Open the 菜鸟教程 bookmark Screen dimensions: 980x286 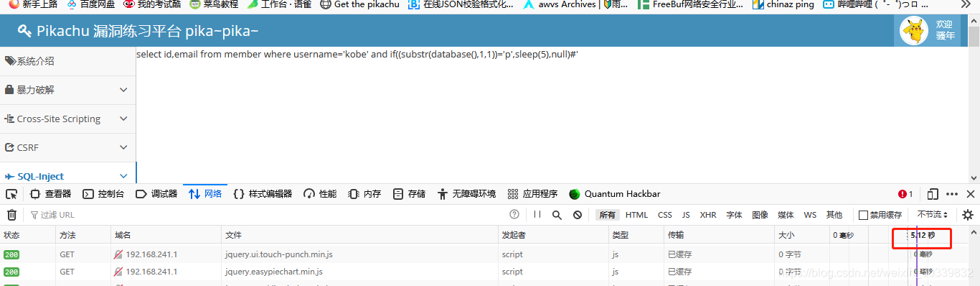tap(213, 4)
